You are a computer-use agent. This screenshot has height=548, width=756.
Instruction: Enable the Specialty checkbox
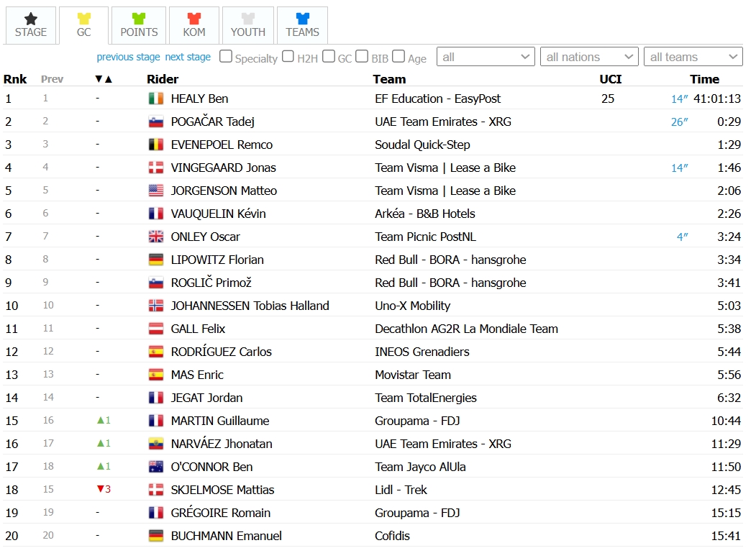(x=226, y=56)
